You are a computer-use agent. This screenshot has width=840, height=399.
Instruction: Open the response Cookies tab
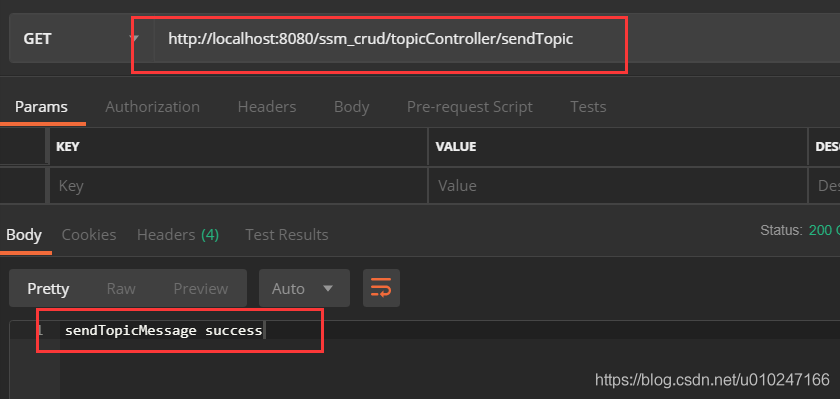click(x=89, y=235)
